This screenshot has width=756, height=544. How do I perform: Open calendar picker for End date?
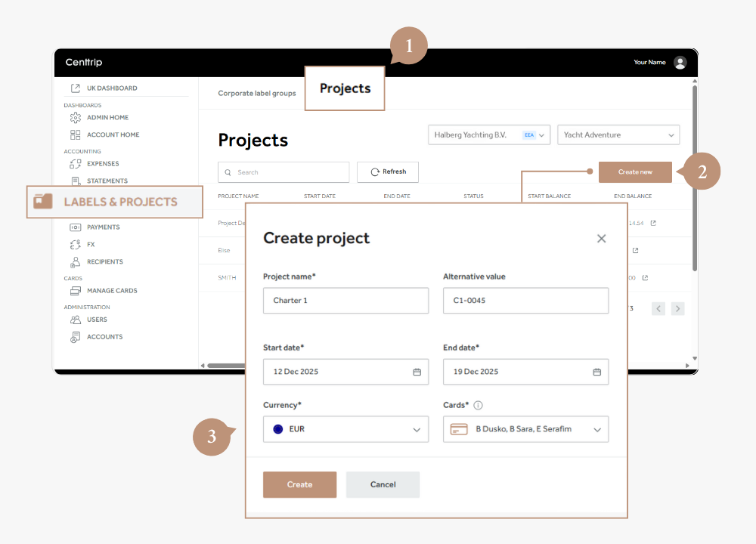tap(596, 372)
